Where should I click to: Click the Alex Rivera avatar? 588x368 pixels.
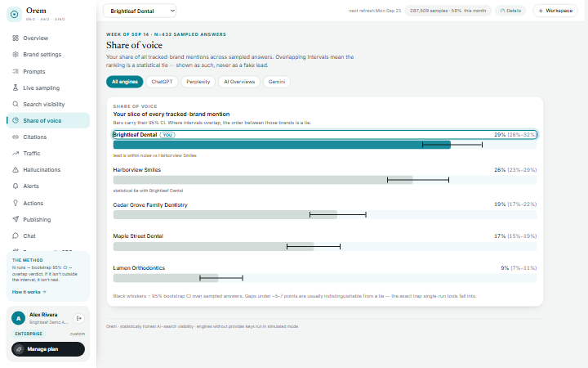click(18, 318)
